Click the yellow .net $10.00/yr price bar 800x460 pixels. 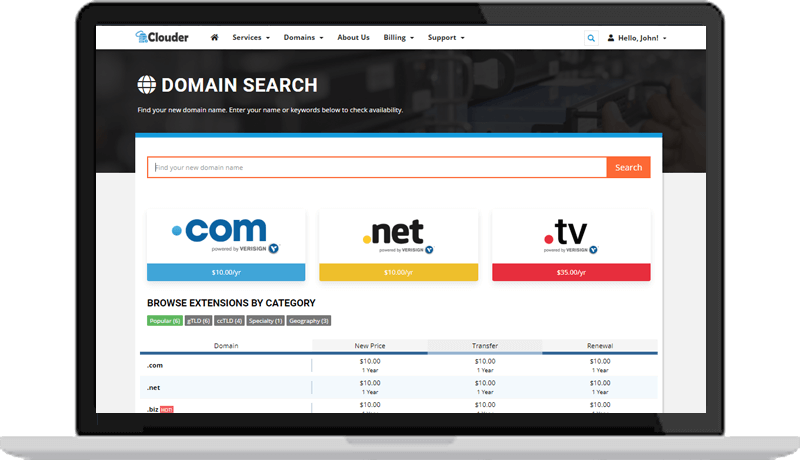click(398, 272)
